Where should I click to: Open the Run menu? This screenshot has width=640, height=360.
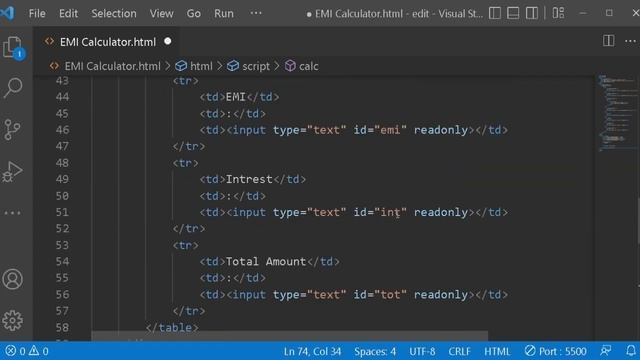(224, 13)
